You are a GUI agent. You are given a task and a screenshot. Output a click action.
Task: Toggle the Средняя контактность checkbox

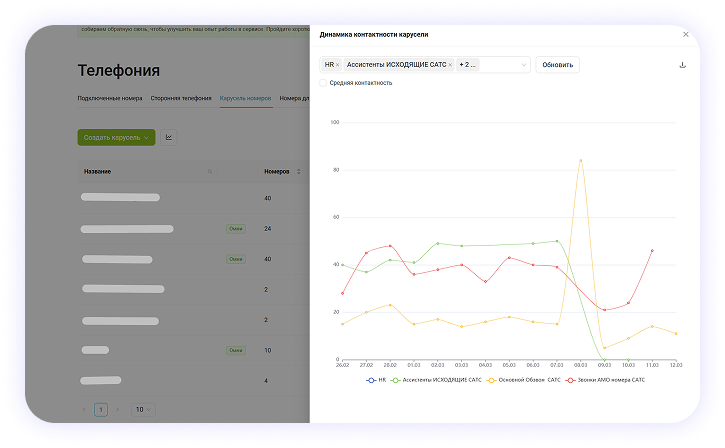pos(323,83)
